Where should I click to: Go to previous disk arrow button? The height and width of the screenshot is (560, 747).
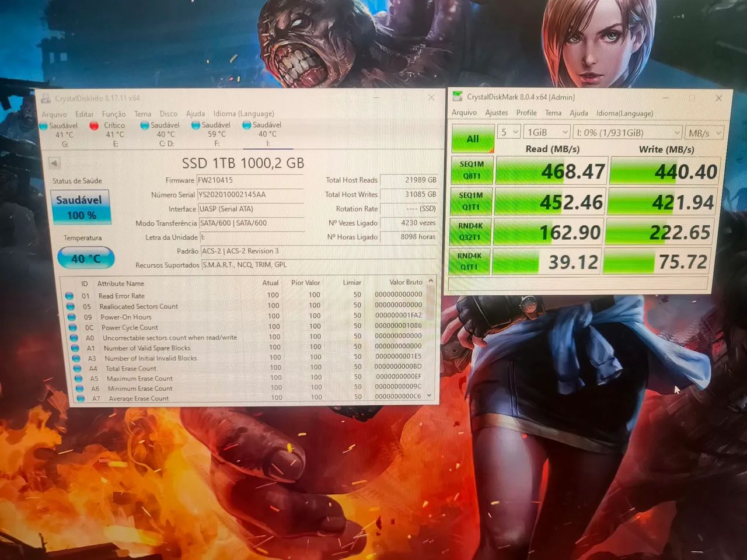tap(54, 163)
